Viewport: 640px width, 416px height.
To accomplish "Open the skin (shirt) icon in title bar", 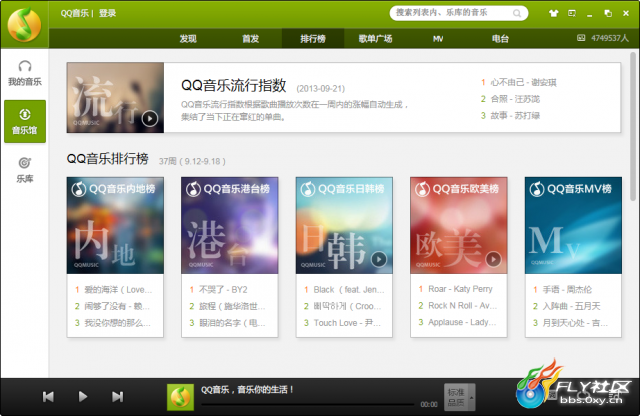I will [553, 13].
